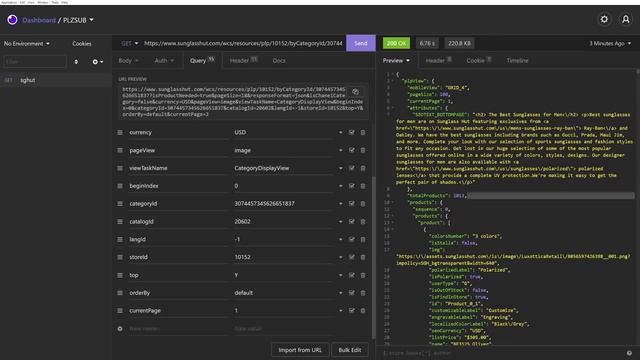Open the PLZSUB workspace dropdown
The width and height of the screenshot is (640, 360).
(78, 20)
